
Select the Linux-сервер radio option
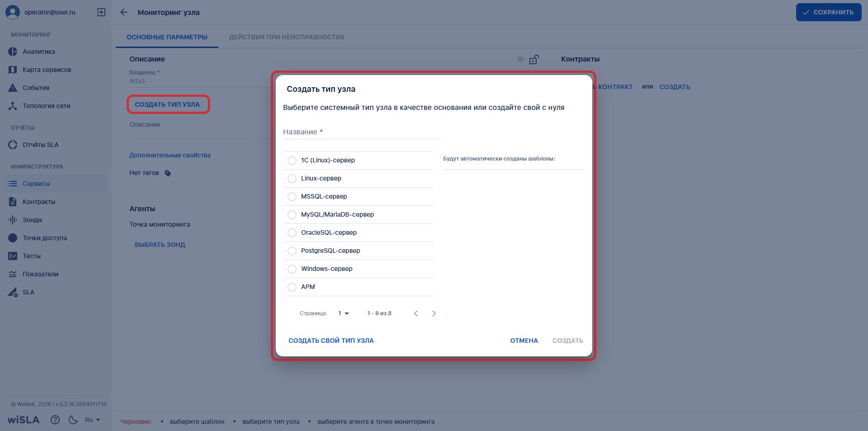pyautogui.click(x=292, y=179)
